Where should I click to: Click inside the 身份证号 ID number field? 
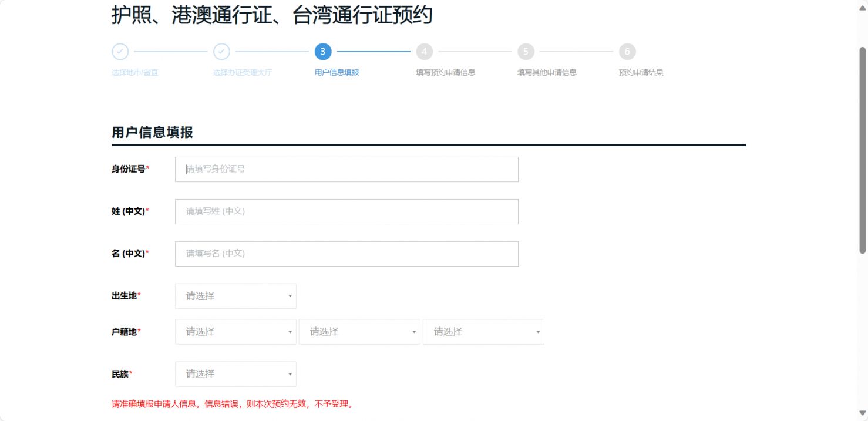coord(346,169)
